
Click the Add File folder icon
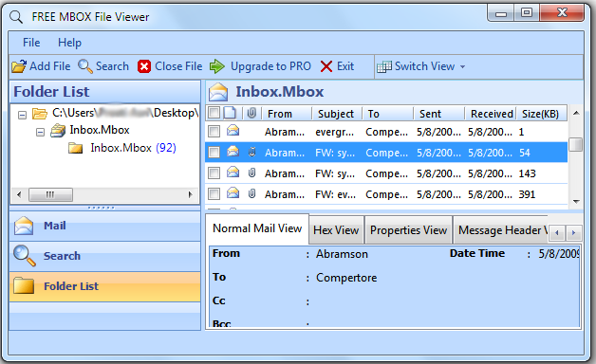[19, 66]
